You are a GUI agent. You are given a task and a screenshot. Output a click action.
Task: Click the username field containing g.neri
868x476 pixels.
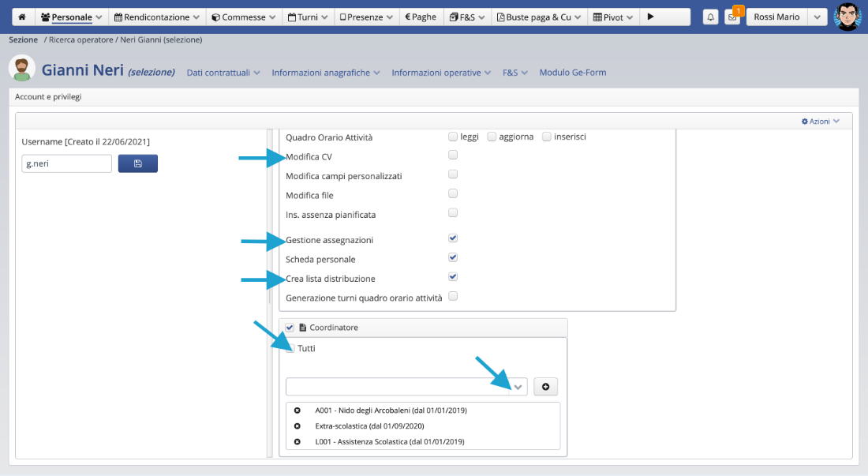[66, 163]
